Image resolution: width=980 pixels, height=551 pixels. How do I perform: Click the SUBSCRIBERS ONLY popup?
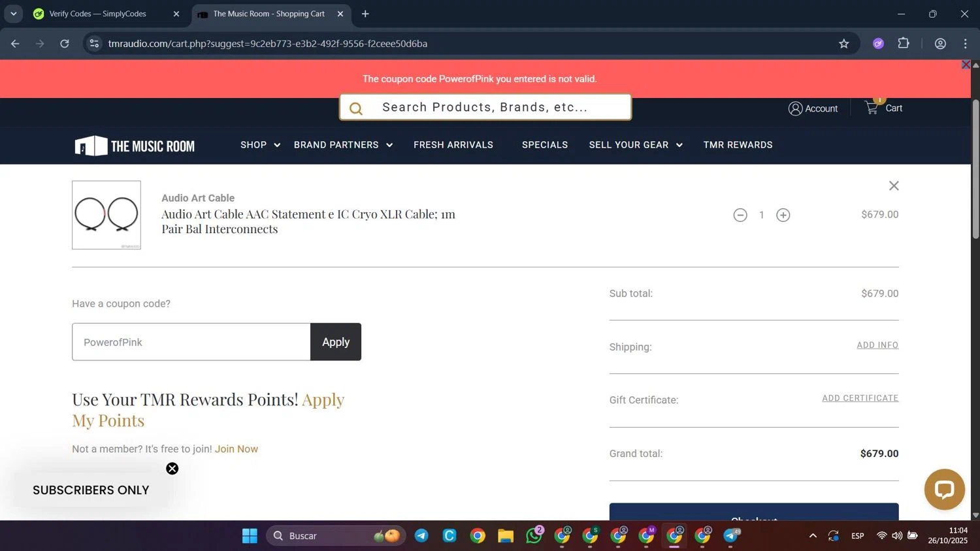click(x=91, y=490)
